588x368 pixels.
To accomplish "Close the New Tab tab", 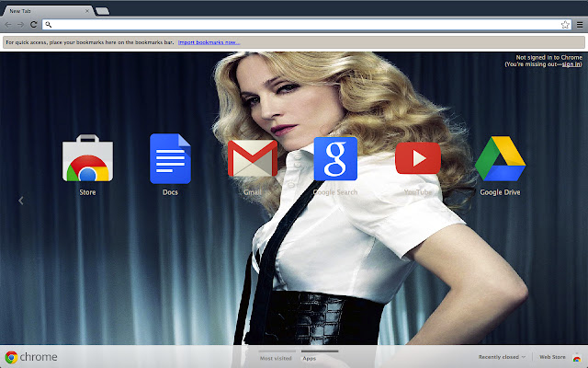I will coord(87,11).
